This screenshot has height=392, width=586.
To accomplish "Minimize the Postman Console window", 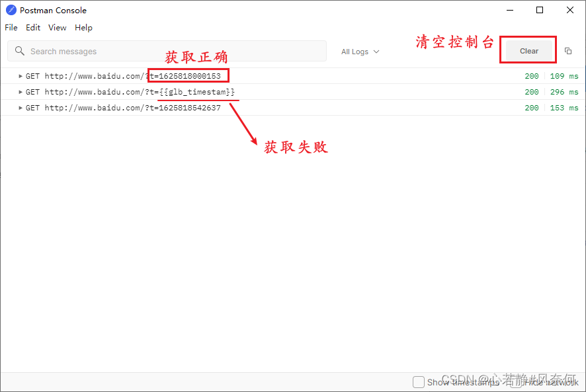I will (510, 10).
